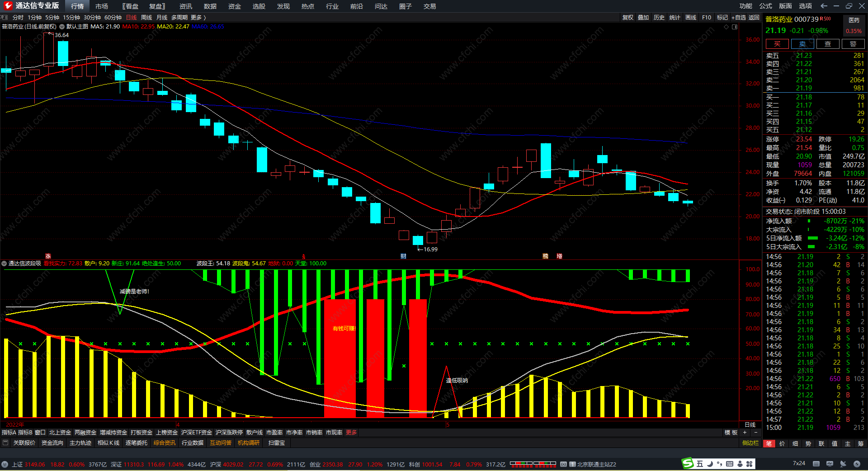Screen dimensions: 868x471
Task: Click the keyboard icon in the status bar
Action: 816,464
